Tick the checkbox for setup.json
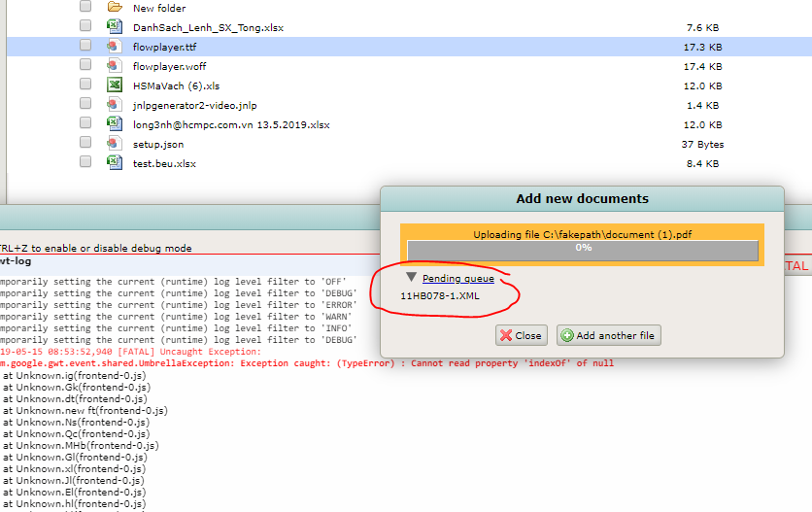812x512 pixels. coord(85,144)
